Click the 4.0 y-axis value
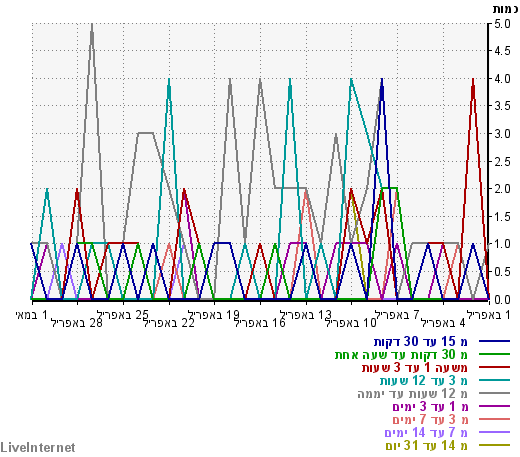The width and height of the screenshot is (520, 457). 503,79
